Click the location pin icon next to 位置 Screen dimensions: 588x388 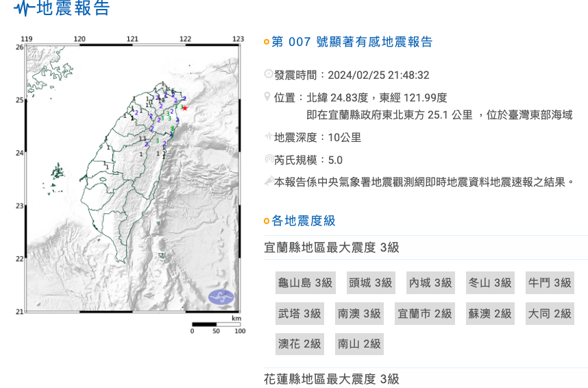tap(267, 97)
